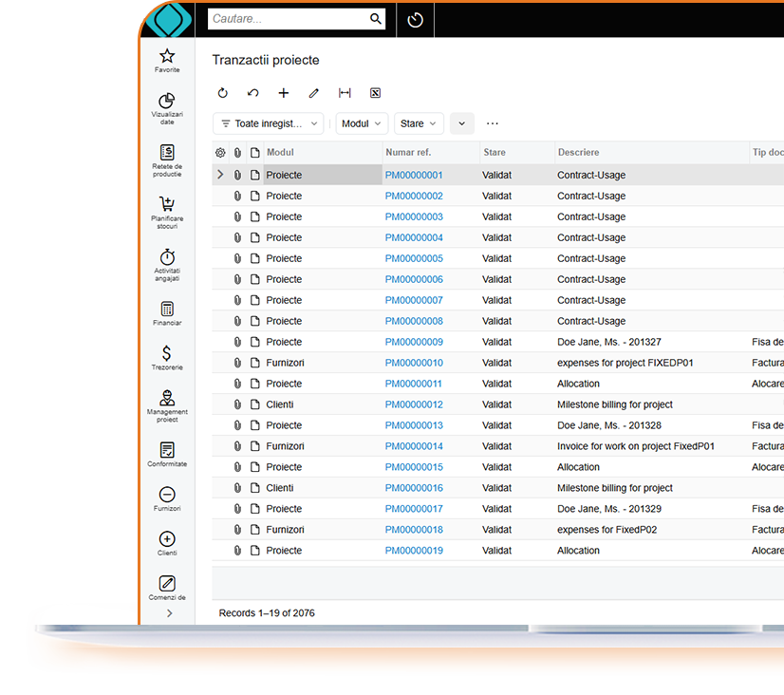
Task: Open the PM00000014 reference link
Action: (x=414, y=446)
